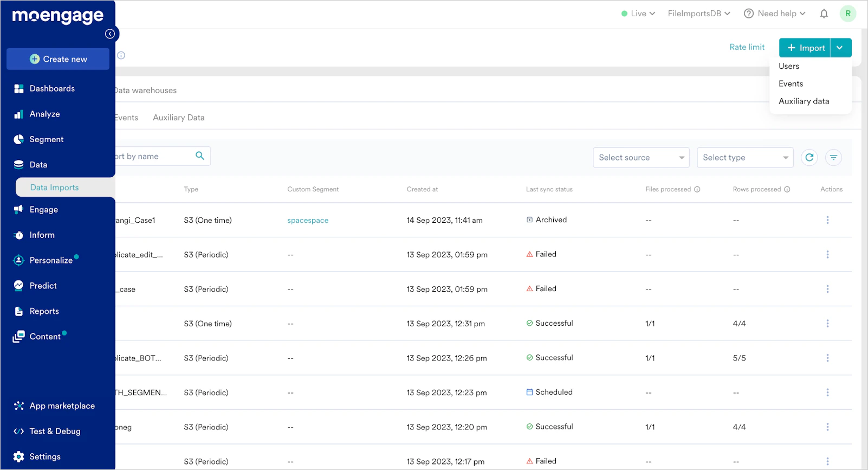Collapse the sidebar with the arrow icon
The width and height of the screenshot is (868, 470).
tap(110, 34)
